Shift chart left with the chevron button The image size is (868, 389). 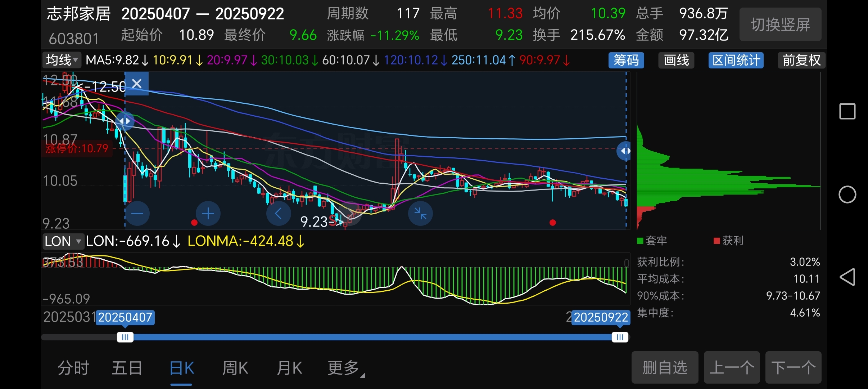tap(279, 213)
